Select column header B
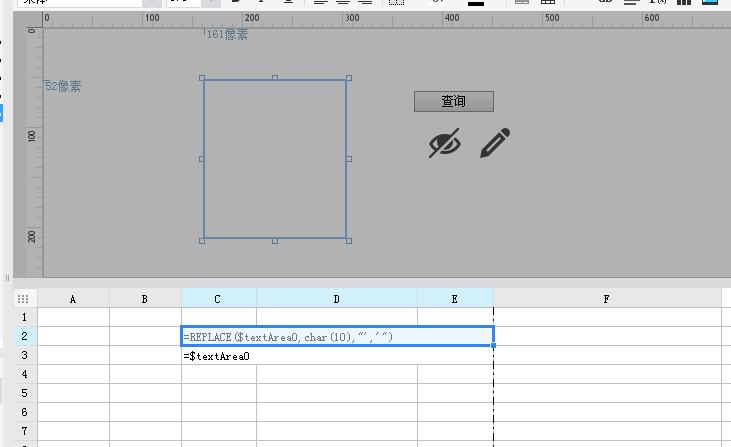731x447 pixels. click(x=145, y=299)
